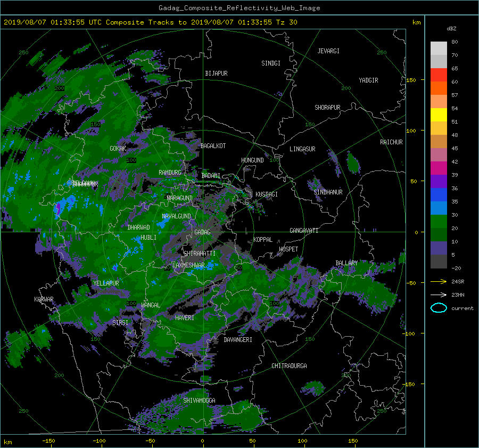The width and height of the screenshot is (479, 448).
Task: Click the SHORAPUR city label
Action: [x=327, y=108]
